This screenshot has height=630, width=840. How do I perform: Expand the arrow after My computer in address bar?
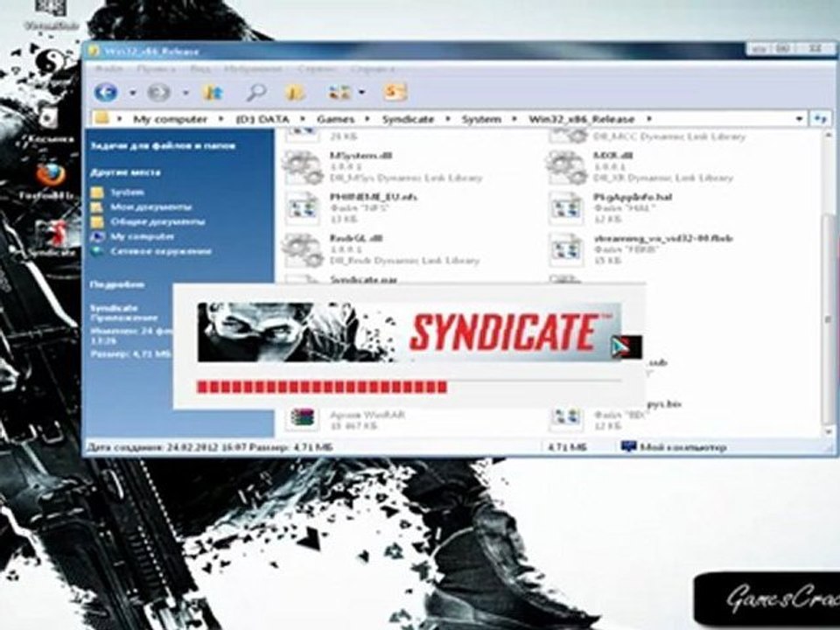(x=220, y=119)
